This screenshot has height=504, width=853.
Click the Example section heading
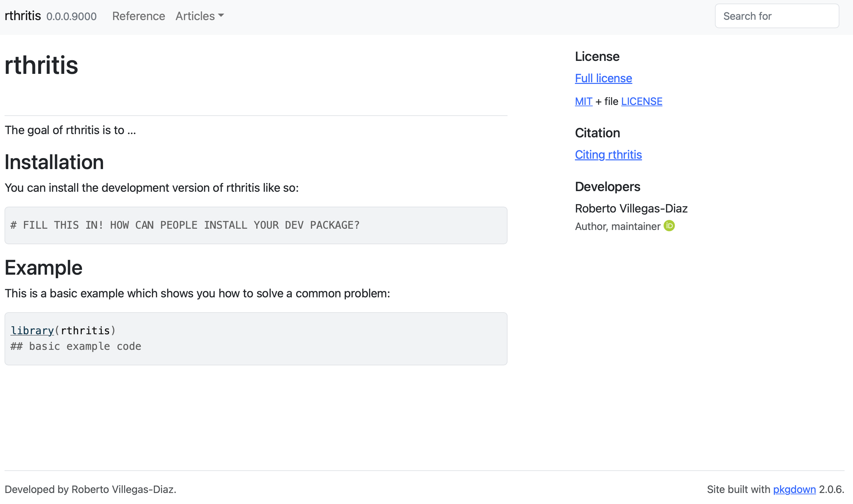[x=43, y=268]
